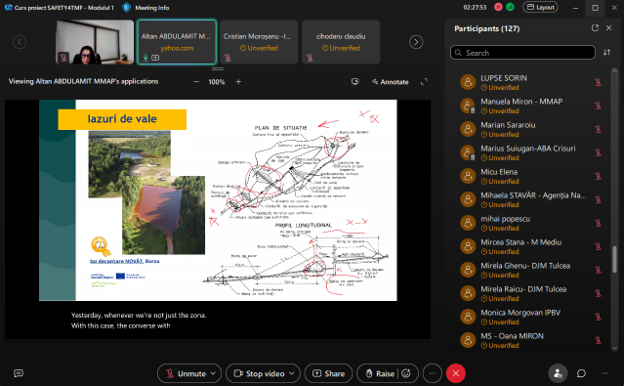This screenshot has width=624, height=386.
Task: Sort the participants list
Action: pos(606,53)
